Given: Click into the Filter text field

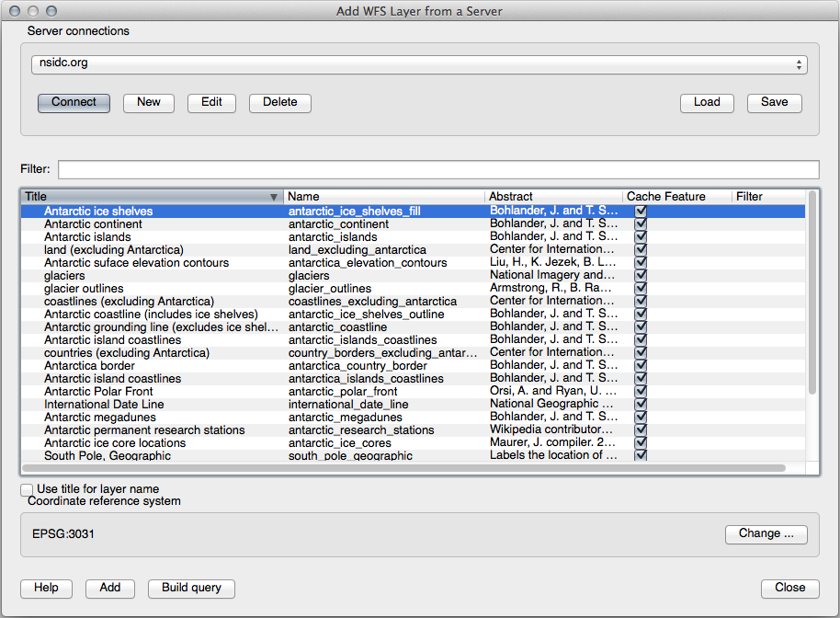Looking at the screenshot, I should (x=437, y=169).
